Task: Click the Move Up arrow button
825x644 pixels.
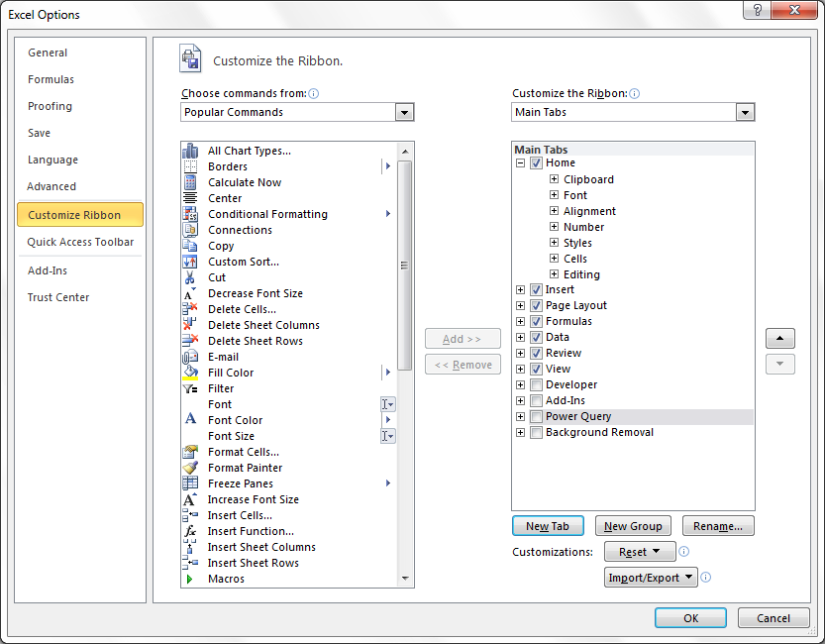Action: click(779, 338)
